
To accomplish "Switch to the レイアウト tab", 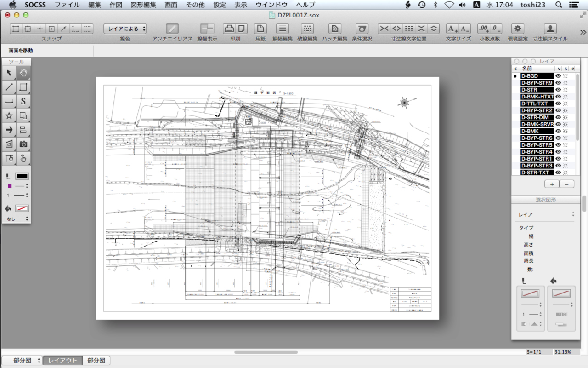I will 63,361.
